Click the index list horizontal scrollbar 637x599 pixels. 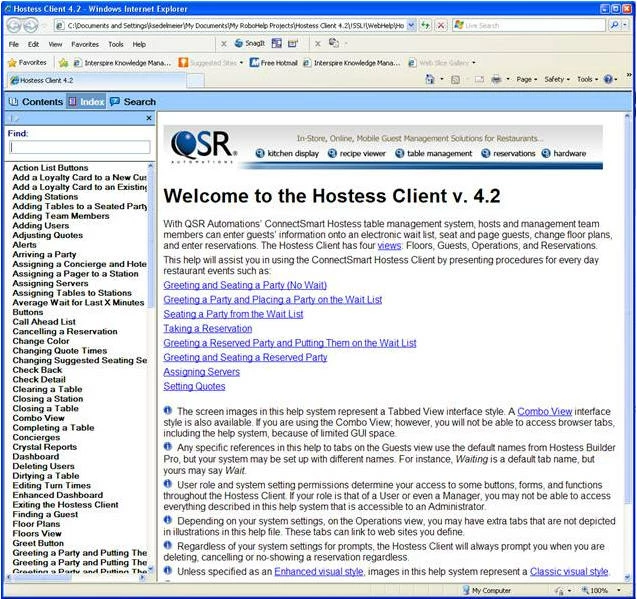click(76, 577)
